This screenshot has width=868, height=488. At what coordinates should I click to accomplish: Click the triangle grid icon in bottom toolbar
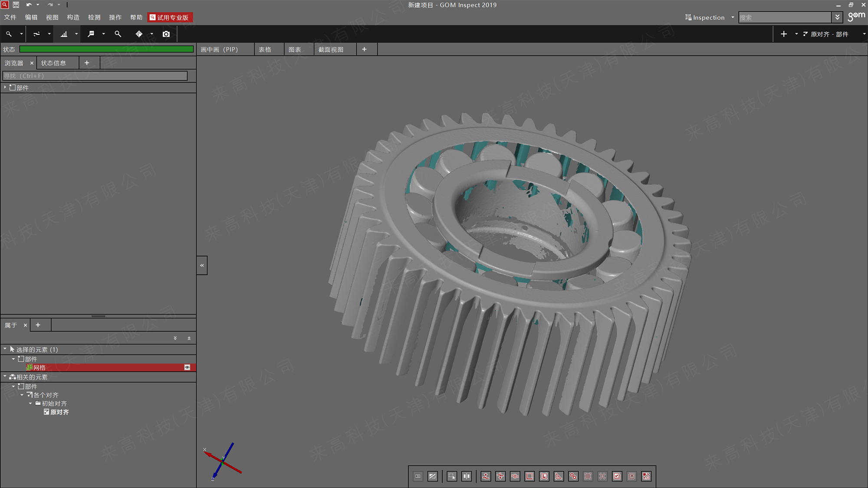[559, 476]
